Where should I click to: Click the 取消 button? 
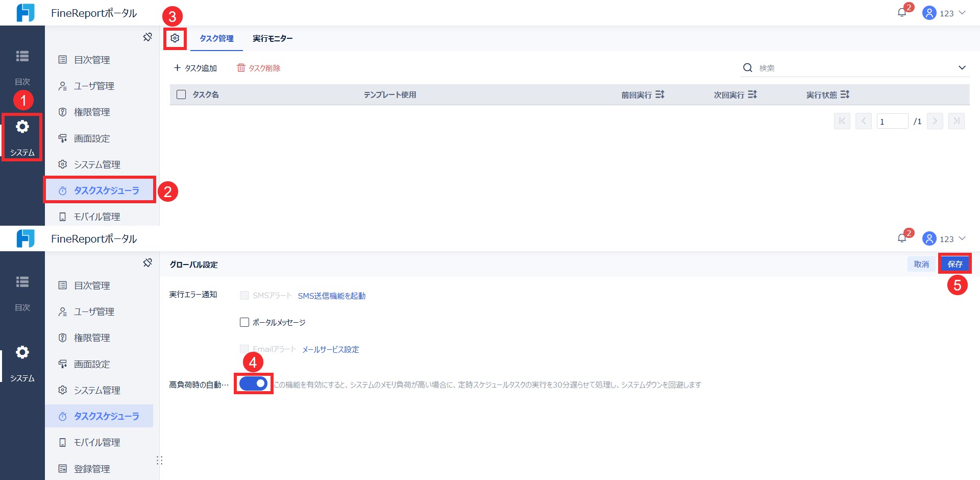pyautogui.click(x=921, y=264)
